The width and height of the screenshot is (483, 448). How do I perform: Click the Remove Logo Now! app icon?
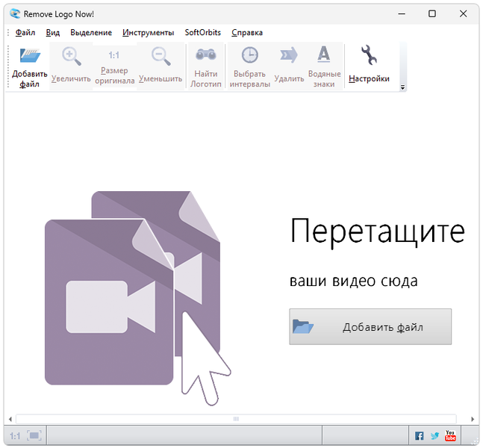[15, 14]
